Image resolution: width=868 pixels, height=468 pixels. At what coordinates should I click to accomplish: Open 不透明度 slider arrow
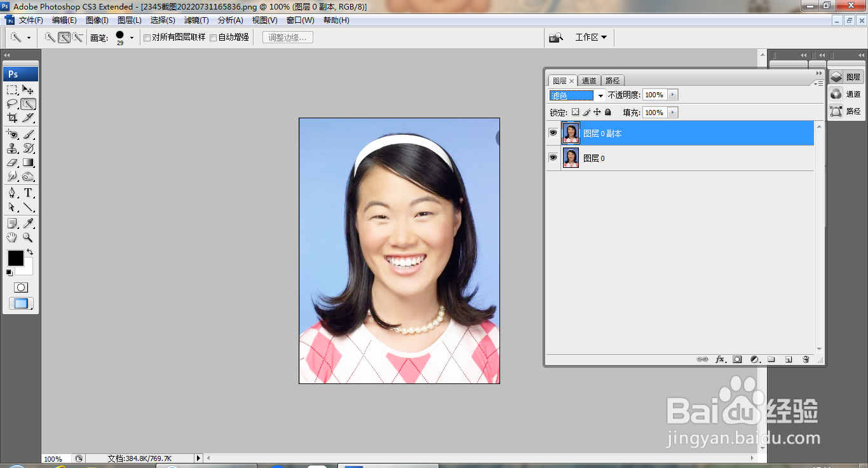(x=673, y=95)
